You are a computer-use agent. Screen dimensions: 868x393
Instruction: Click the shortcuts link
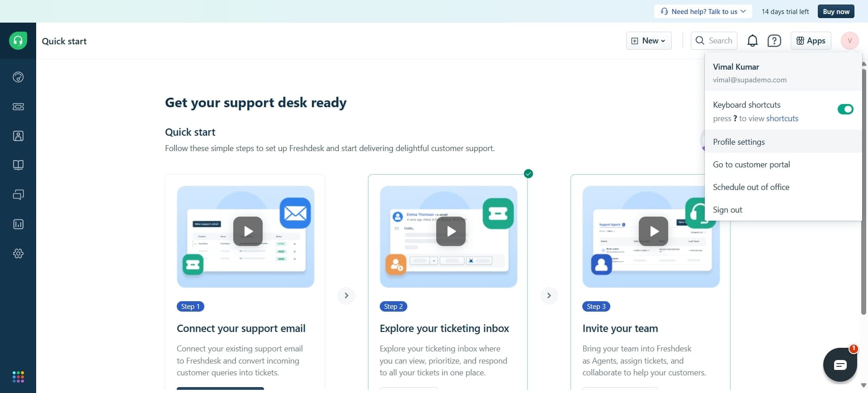(782, 118)
